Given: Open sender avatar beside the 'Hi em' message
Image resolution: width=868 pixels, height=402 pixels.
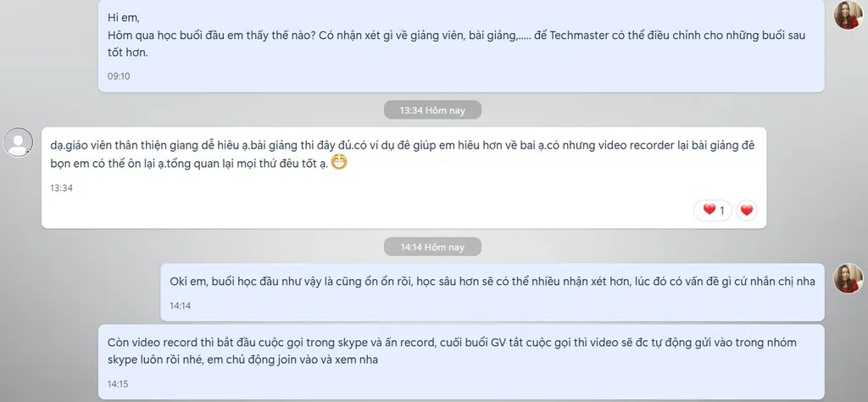Looking at the screenshot, I should tap(848, 15).
